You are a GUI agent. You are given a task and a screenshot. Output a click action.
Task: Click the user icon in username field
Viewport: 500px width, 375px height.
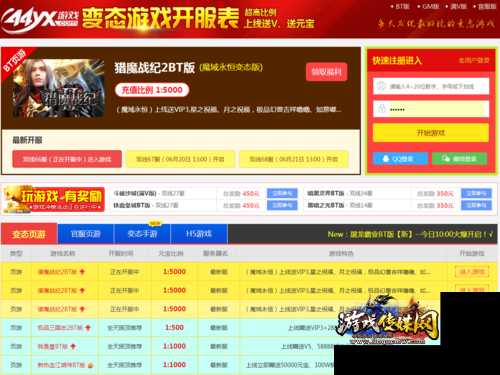point(382,86)
